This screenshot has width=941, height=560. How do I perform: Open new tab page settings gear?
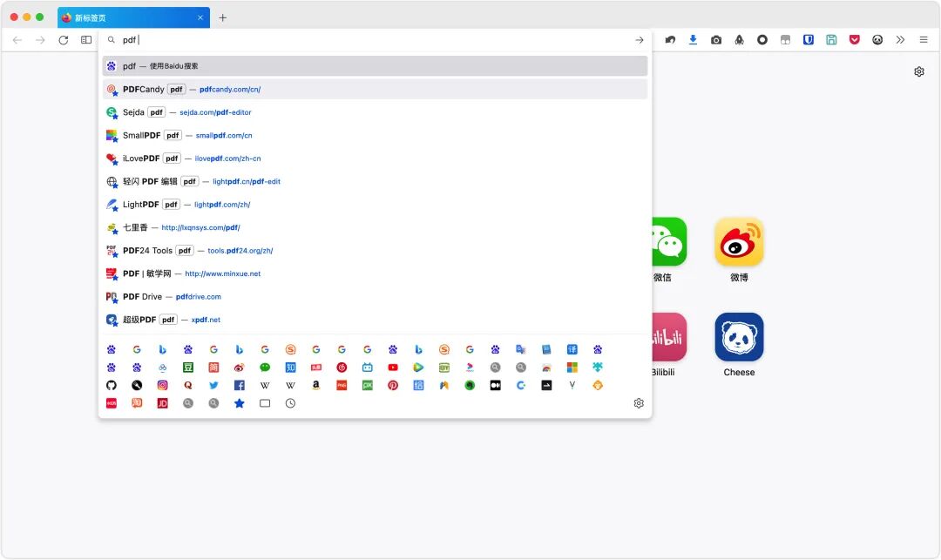pos(919,72)
